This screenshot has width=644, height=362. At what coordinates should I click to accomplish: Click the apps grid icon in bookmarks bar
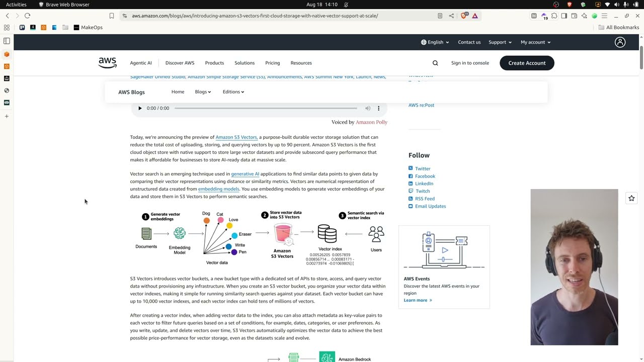[x=7, y=27]
